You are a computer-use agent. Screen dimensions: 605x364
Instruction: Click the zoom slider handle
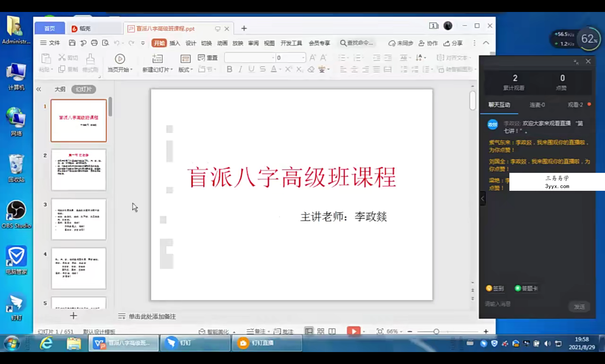click(436, 332)
